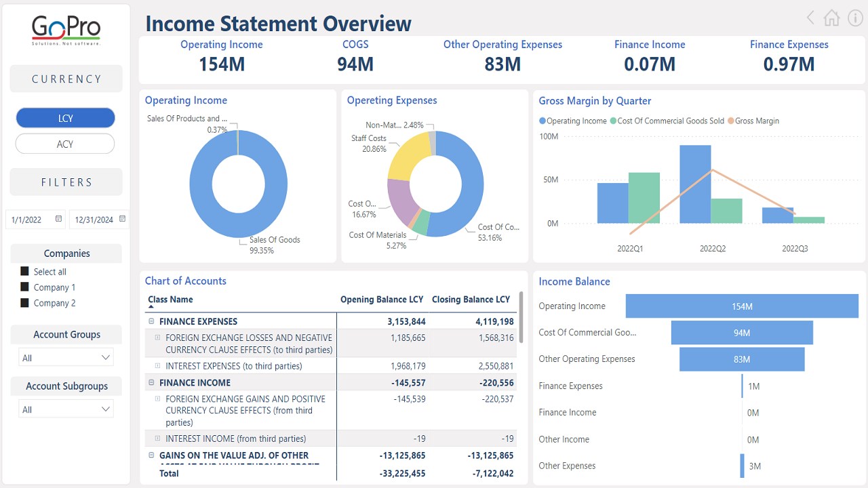868x488 pixels.
Task: Click value 2,550,881 cell
Action: [496, 366]
